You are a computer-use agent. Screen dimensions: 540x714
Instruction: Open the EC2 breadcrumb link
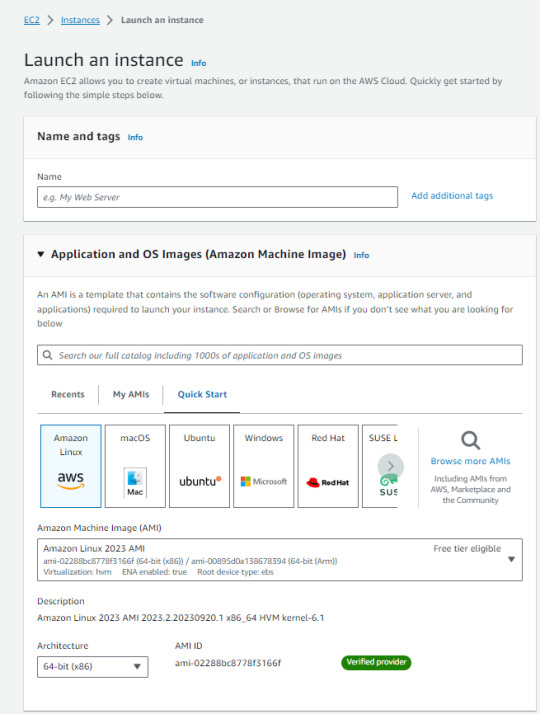coord(32,20)
